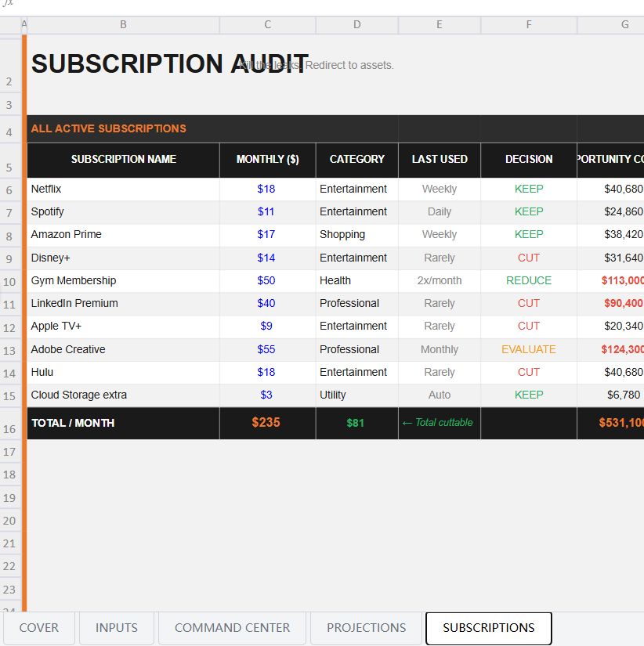644x646 pixels.
Task: Select column C header
Action: (x=268, y=25)
